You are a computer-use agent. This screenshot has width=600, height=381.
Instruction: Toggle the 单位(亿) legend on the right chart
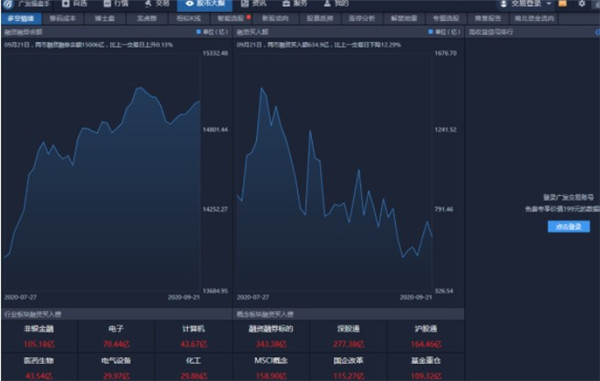444,32
